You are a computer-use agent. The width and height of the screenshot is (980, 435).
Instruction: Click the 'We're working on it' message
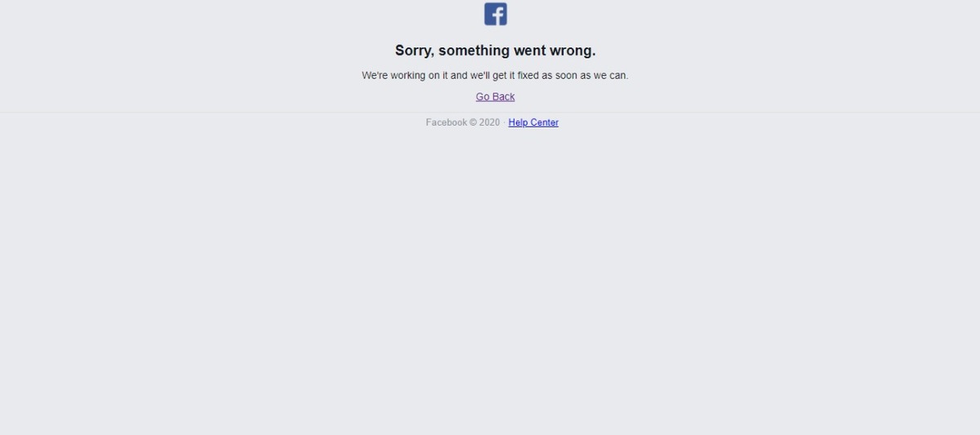pos(495,75)
